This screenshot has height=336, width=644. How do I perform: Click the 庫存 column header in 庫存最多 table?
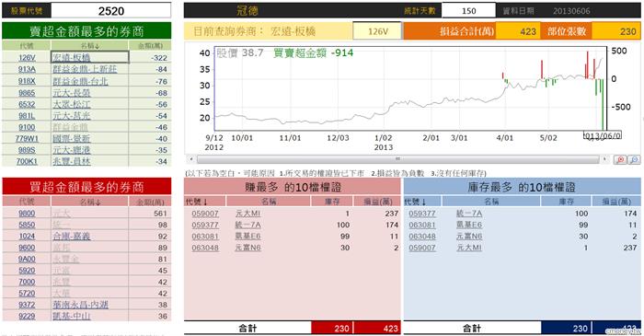tap(566, 202)
